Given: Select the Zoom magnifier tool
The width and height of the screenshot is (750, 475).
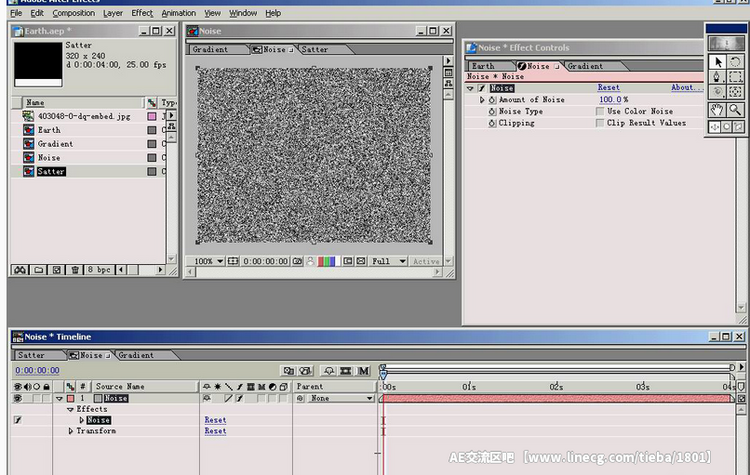Looking at the screenshot, I should tap(735, 110).
